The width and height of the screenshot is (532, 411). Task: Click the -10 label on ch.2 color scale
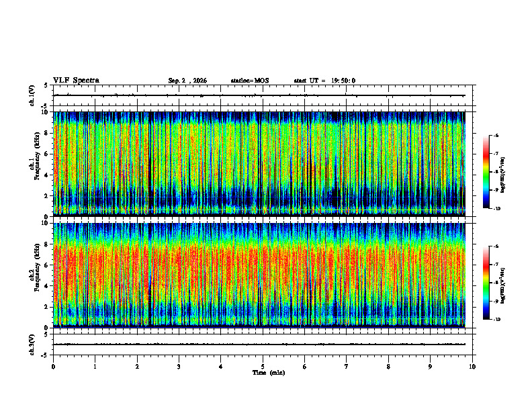[496, 320]
